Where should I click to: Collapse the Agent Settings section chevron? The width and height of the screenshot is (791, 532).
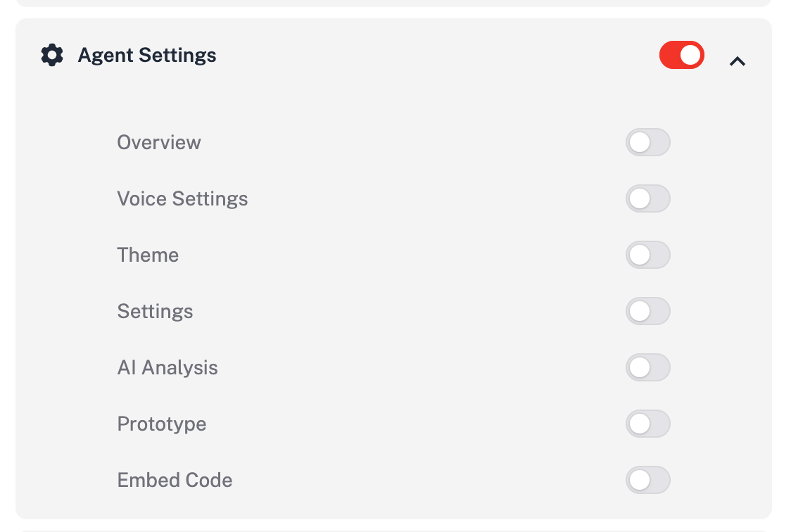[737, 61]
